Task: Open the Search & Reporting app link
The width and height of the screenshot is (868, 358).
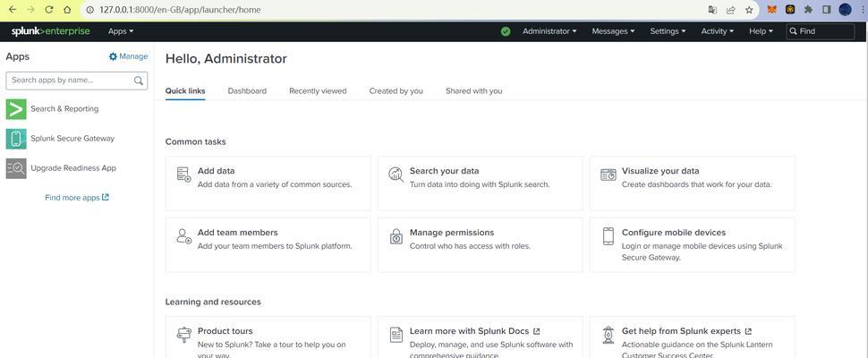Action: click(x=64, y=109)
